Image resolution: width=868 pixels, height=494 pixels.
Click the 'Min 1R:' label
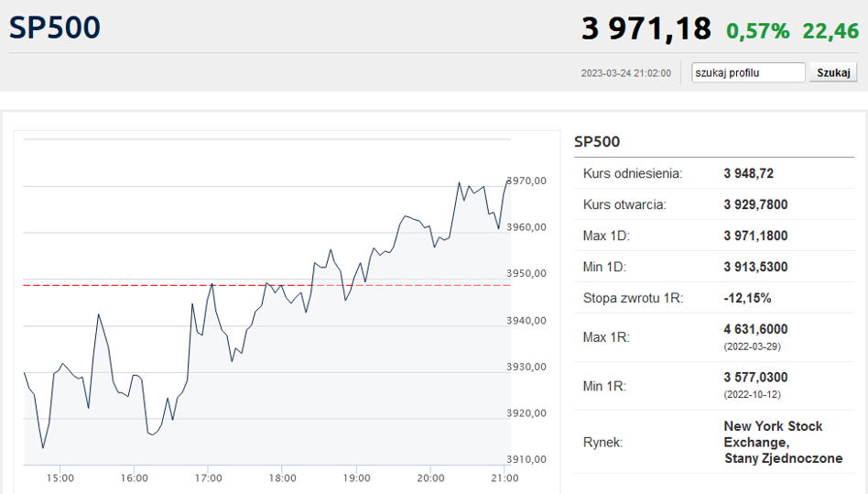[x=604, y=386]
